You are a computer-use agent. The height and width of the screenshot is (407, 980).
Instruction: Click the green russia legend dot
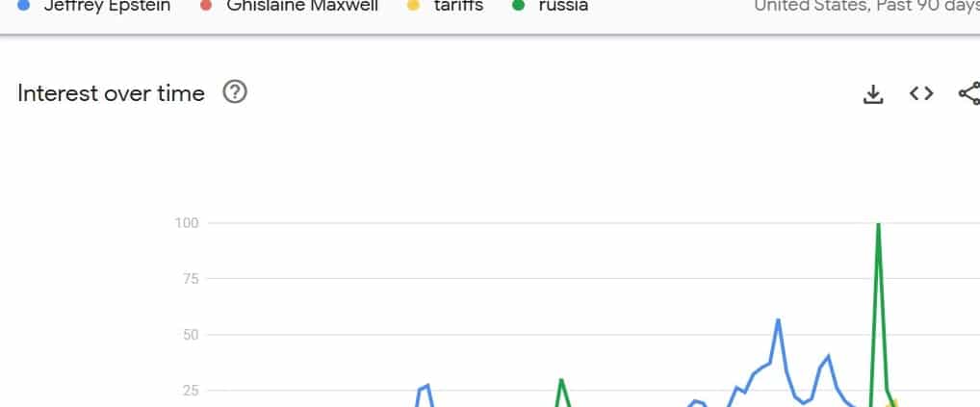518,6
